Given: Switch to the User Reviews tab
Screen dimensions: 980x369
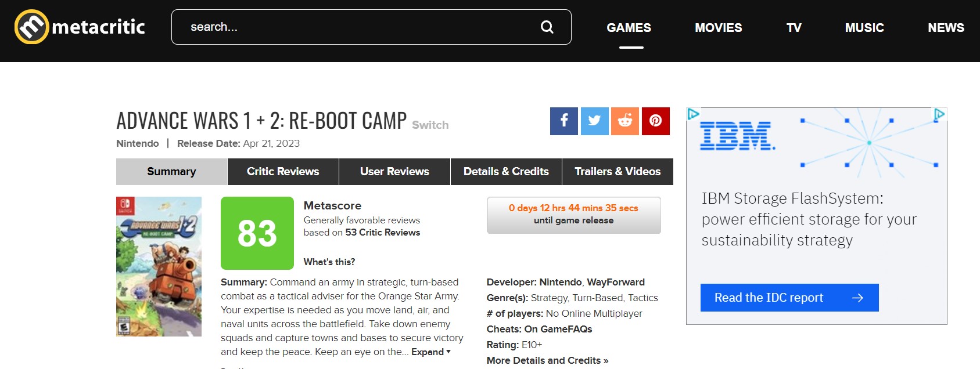Looking at the screenshot, I should (394, 172).
